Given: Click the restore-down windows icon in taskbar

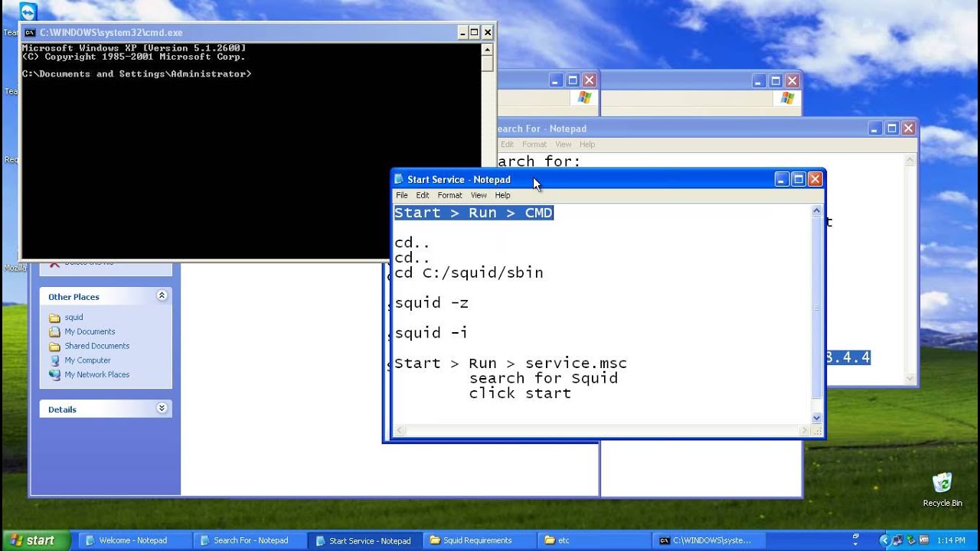Looking at the screenshot, I should point(855,536).
